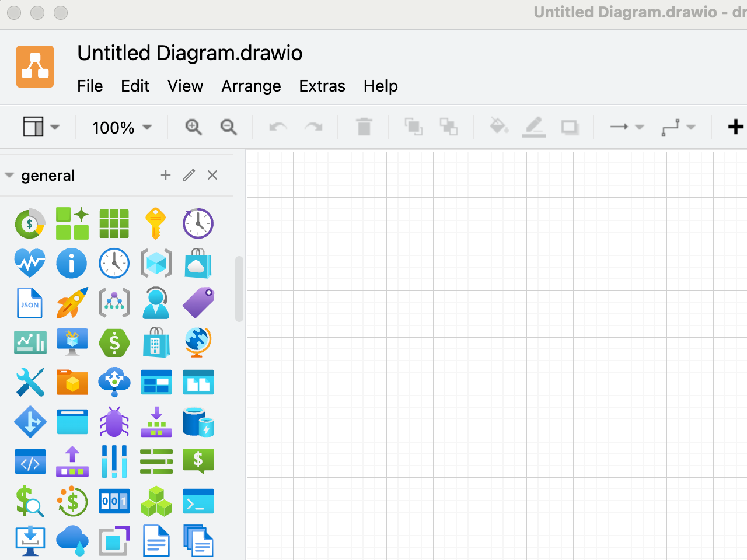
Task: Open the Edit menu
Action: point(135,86)
